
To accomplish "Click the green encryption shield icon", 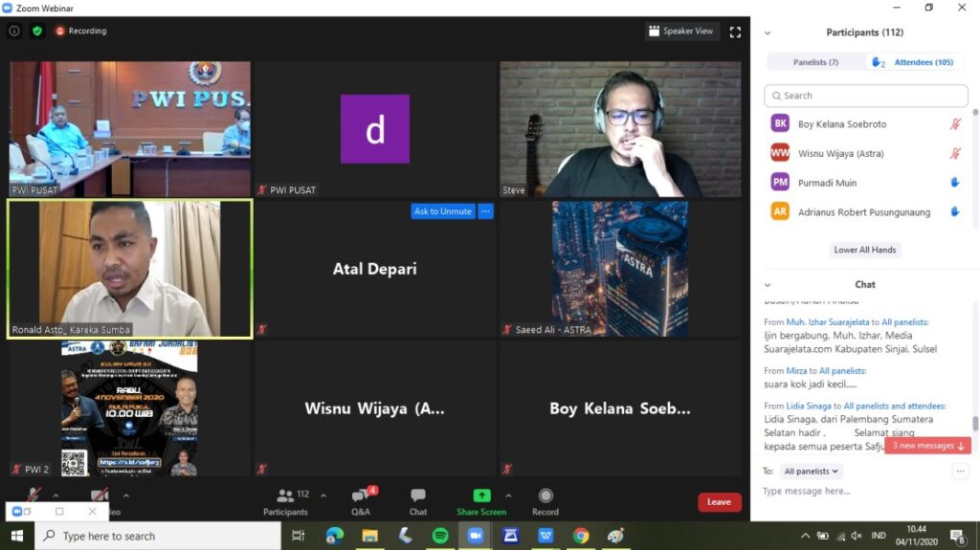I will (x=37, y=31).
